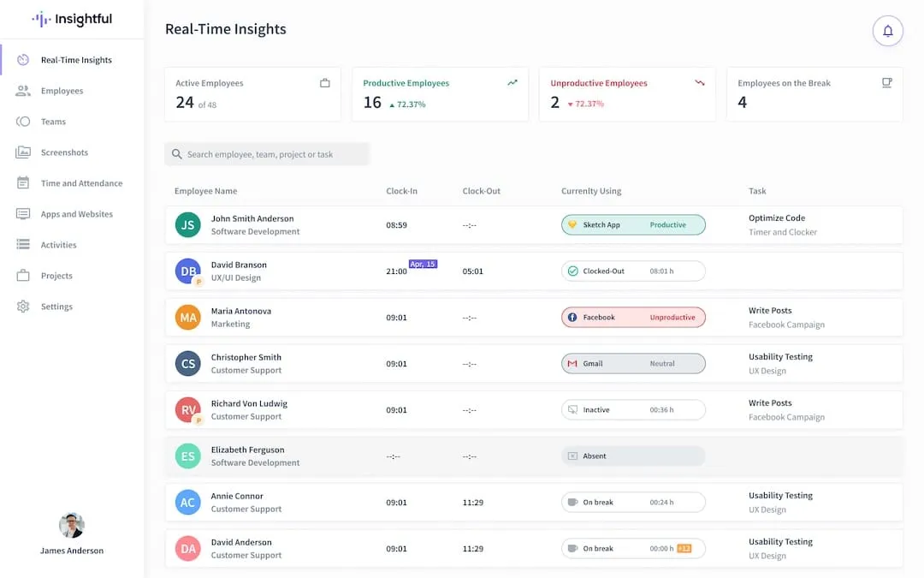Open the Projects section
924x578 pixels.
click(23, 275)
